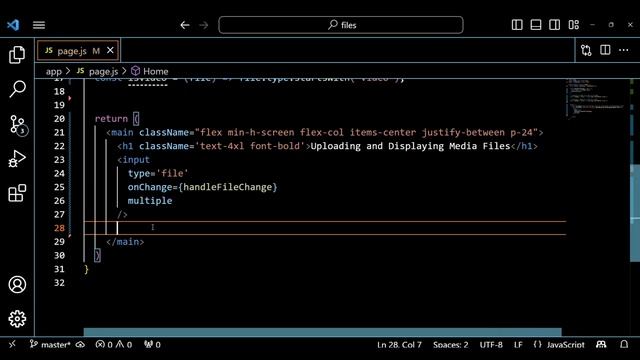The height and width of the screenshot is (360, 640).
Task: Open the Customize Layout icon
Action: pos(573,25)
